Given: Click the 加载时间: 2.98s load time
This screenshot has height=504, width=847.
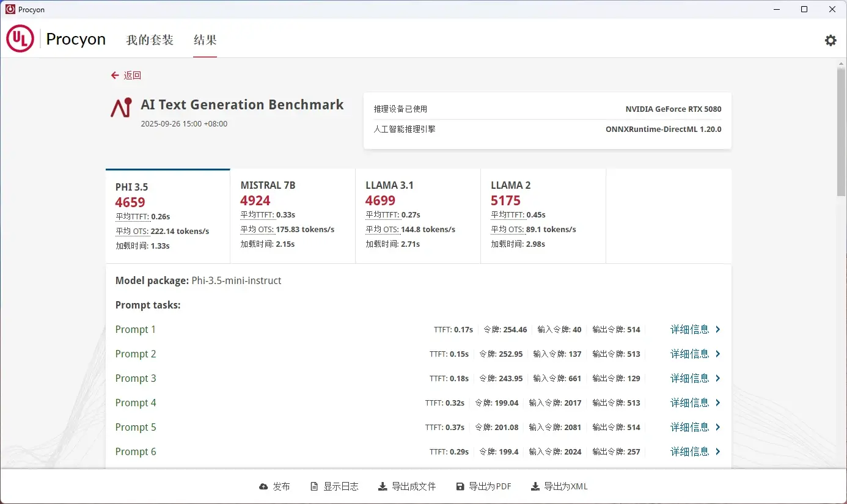Looking at the screenshot, I should 518,244.
